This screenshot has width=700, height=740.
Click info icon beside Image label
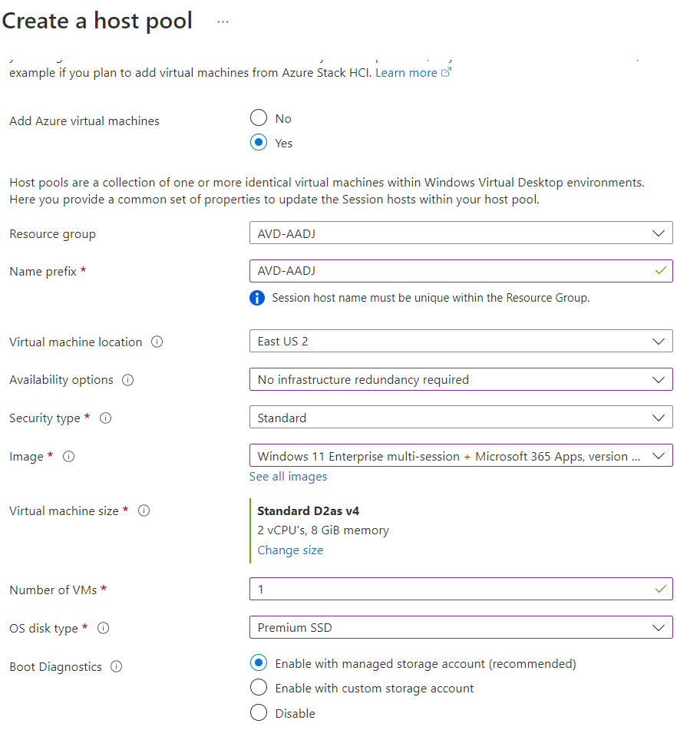69,457
